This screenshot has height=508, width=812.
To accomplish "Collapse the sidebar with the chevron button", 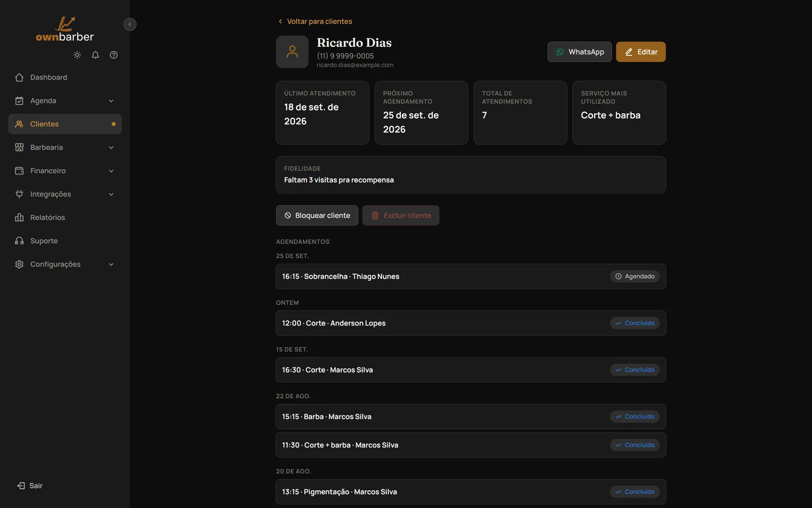I will 130,24.
